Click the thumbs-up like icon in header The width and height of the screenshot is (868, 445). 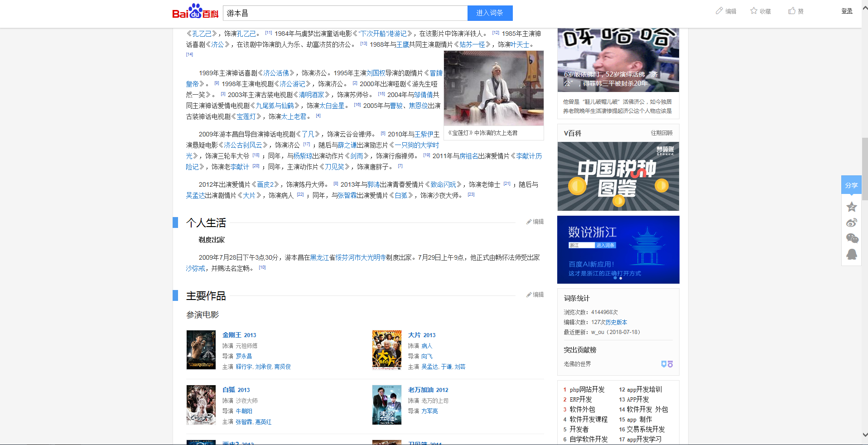click(x=792, y=11)
